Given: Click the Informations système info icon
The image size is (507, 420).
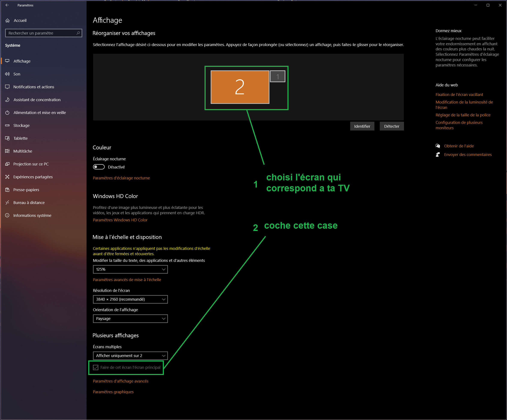Looking at the screenshot, I should pyautogui.click(x=7, y=215).
